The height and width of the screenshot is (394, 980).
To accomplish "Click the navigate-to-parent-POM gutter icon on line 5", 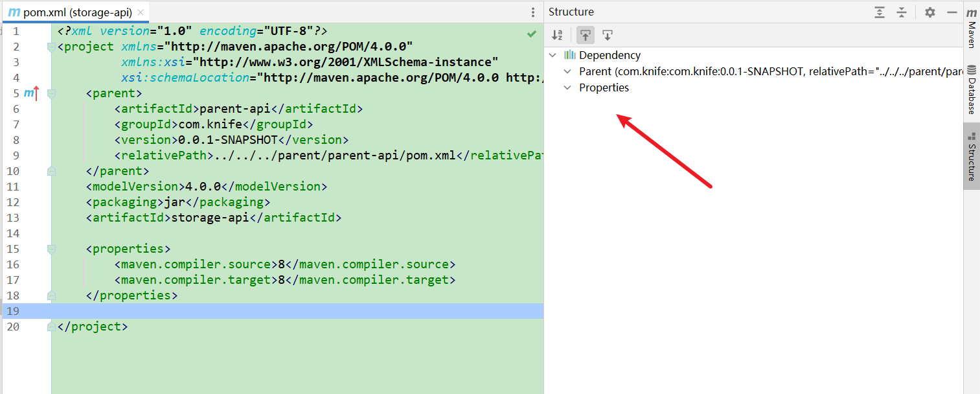I will click(x=30, y=93).
